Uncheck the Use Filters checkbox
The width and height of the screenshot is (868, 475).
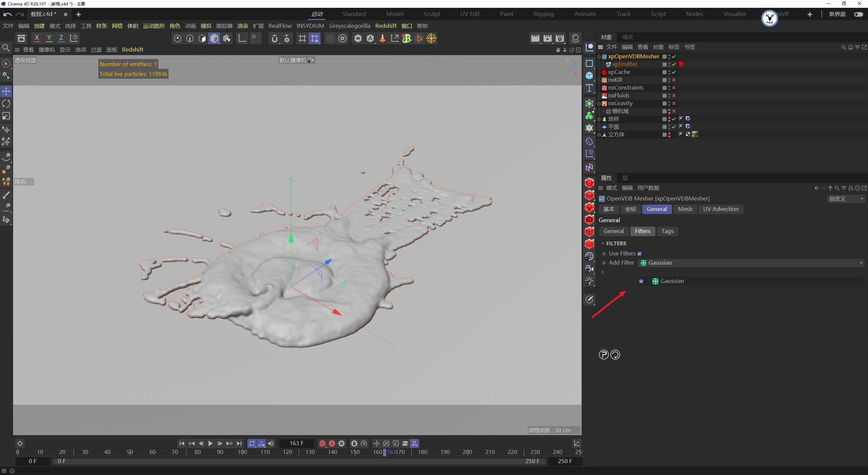pos(640,253)
